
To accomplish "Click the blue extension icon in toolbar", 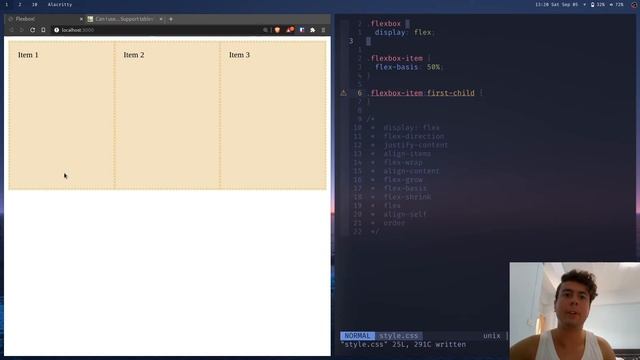I will click(x=302, y=30).
